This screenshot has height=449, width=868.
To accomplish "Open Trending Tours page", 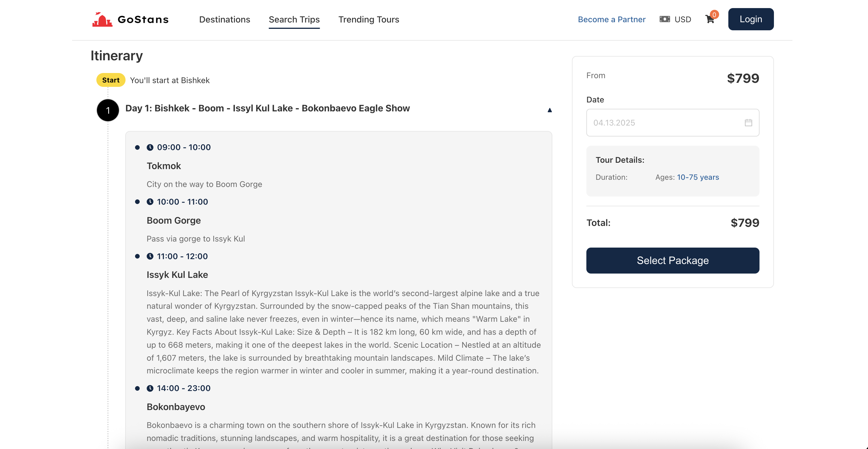I will (368, 20).
